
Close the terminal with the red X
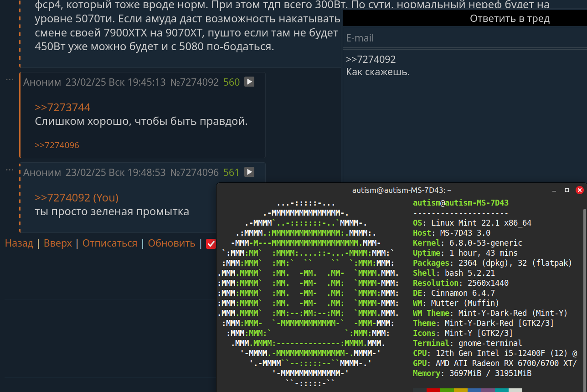point(580,190)
